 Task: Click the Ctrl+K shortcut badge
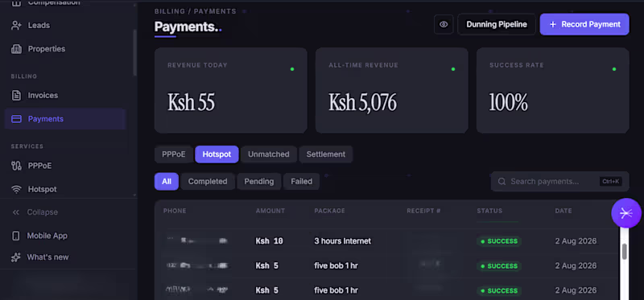[611, 182]
